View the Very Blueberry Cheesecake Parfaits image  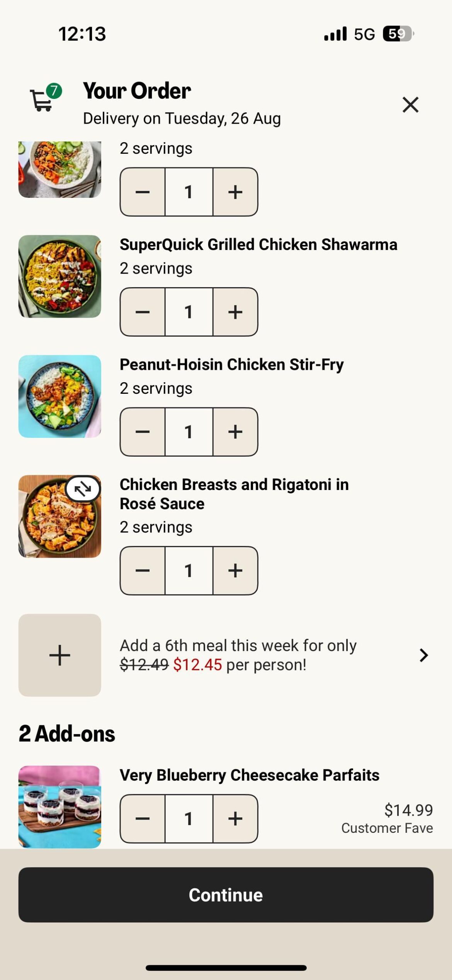tap(60, 806)
